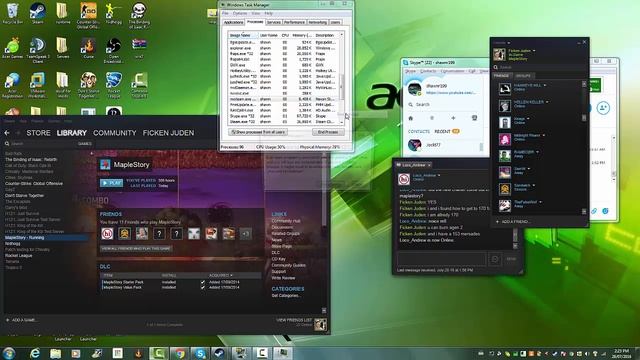The height and width of the screenshot is (360, 640).
Task: Open The Binding of Isaac desktop shortcut
Action: (x=139, y=16)
